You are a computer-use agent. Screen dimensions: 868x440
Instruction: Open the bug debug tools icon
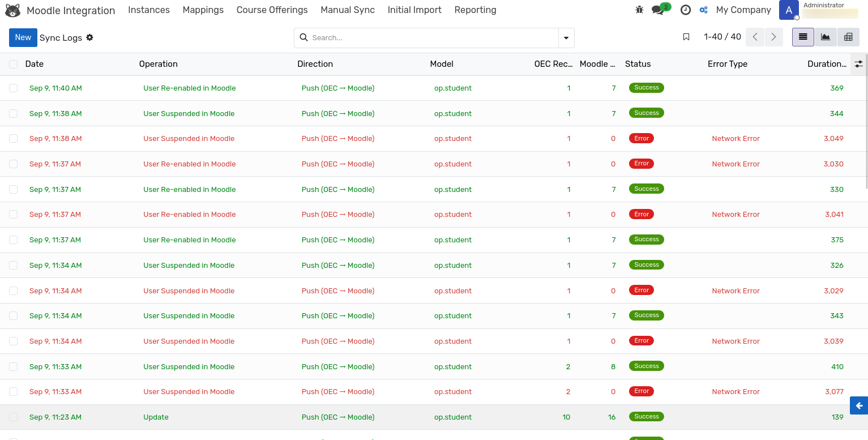point(640,10)
